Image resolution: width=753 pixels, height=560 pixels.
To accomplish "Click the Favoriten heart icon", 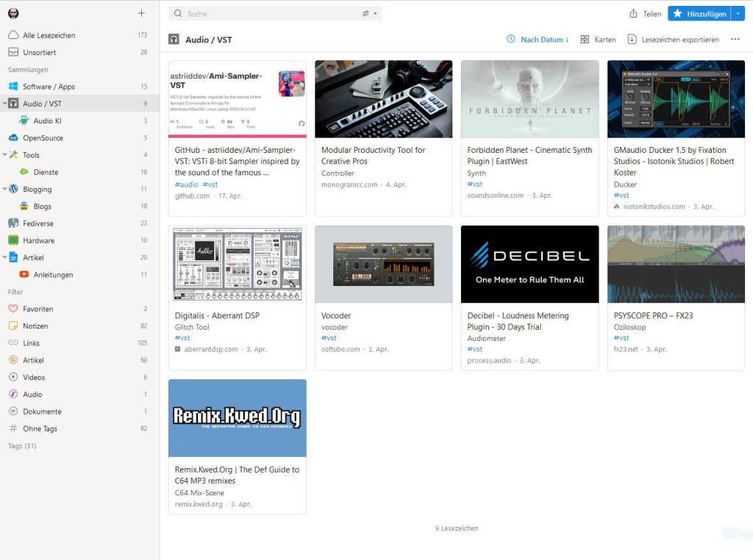I will 13,309.
